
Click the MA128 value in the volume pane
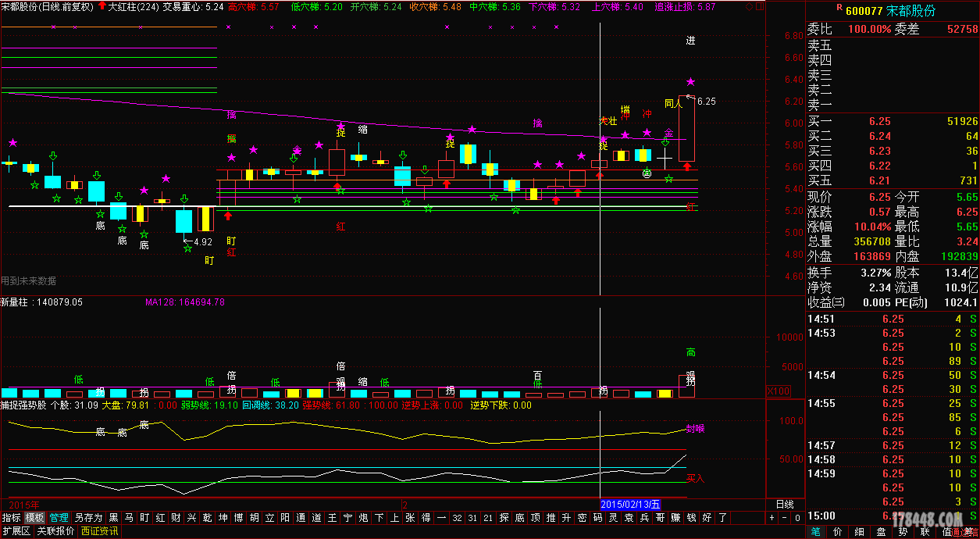(185, 302)
